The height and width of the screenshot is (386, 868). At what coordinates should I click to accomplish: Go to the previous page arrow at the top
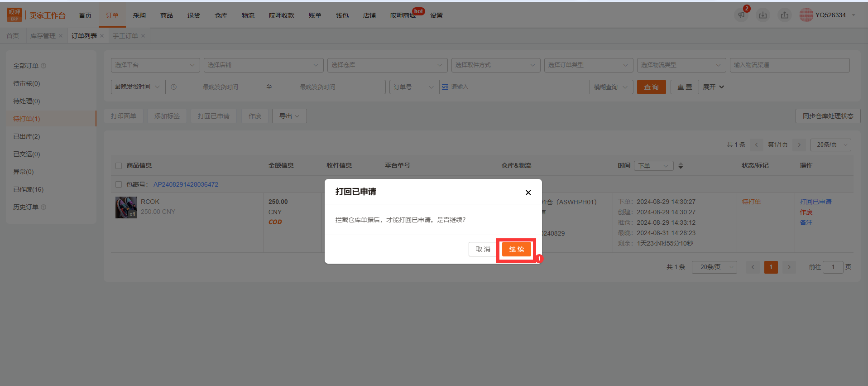[756, 145]
